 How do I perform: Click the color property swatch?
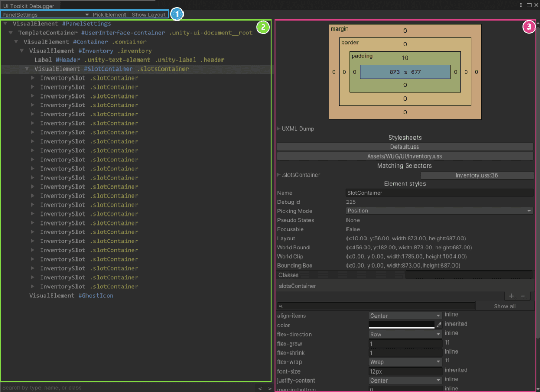401,325
